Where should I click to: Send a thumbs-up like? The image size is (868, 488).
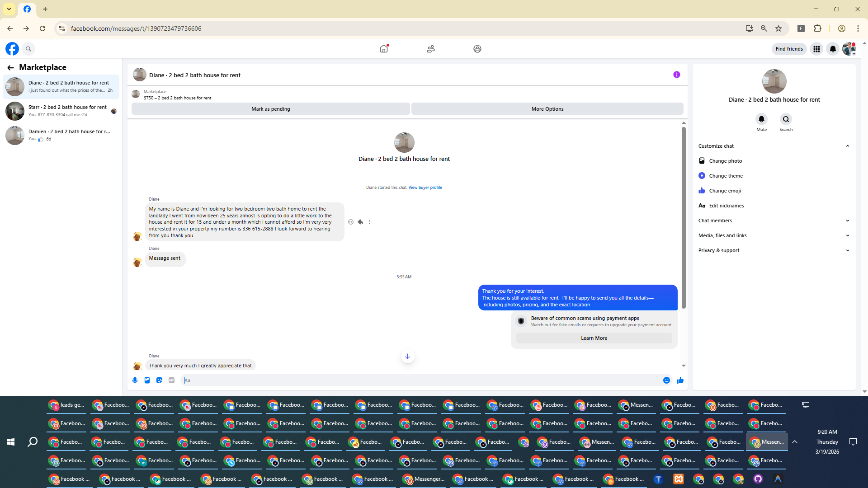679,380
